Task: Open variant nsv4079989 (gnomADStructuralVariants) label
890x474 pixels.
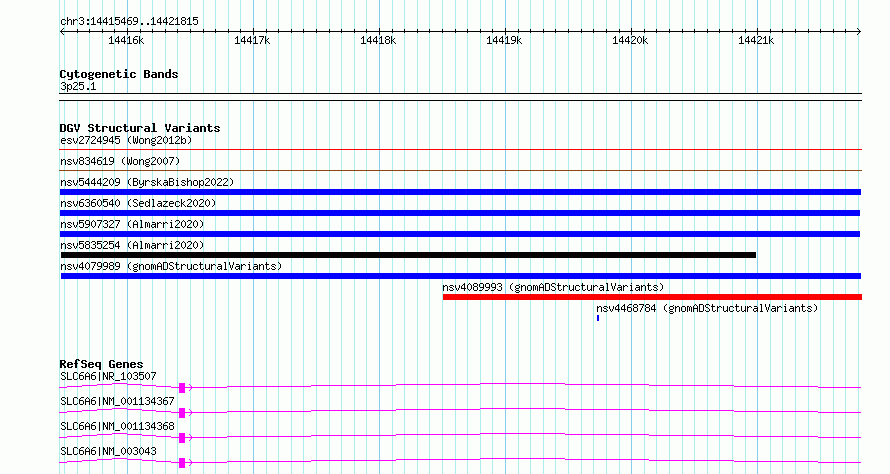Action: 171,266
